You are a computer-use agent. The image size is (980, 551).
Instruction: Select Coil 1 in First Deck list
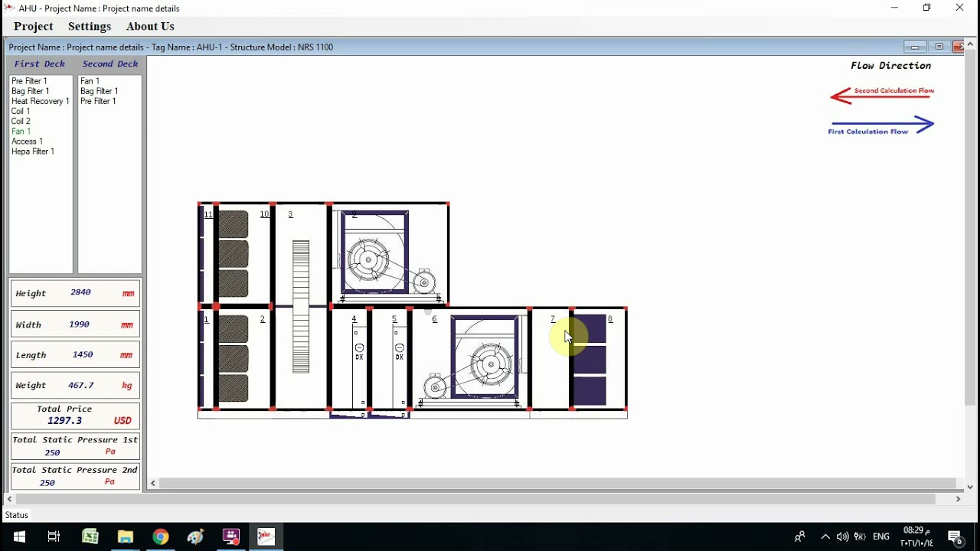pos(21,111)
